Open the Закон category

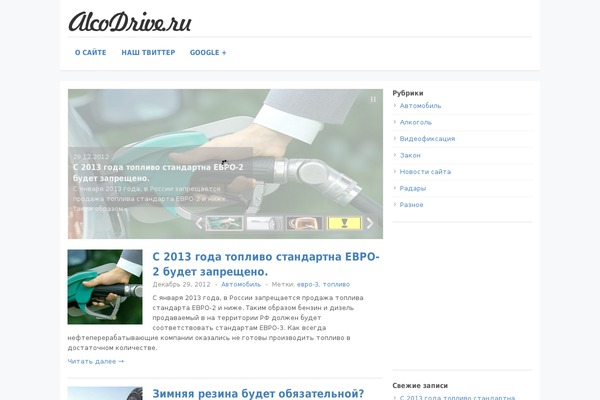coord(410,155)
